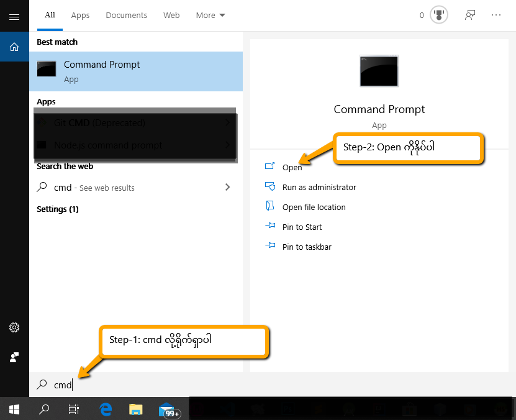
Task: Select the Command Prompt best match title
Action: point(102,65)
